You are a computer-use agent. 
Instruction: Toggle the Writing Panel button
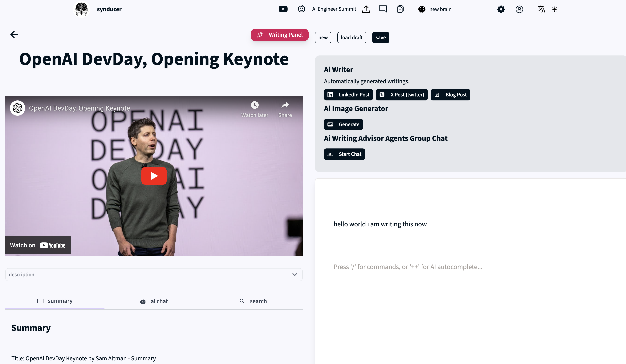279,35
